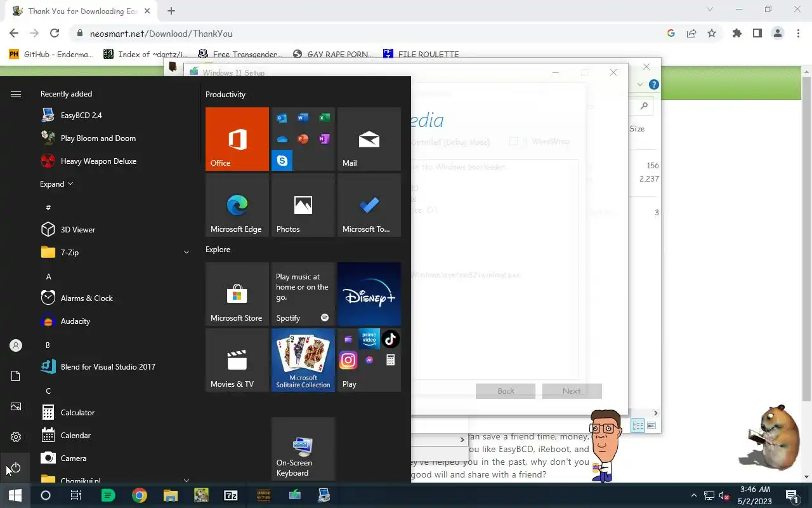This screenshot has width=812, height=508.
Task: Open Chrome extensions puzzle icon
Action: point(737,34)
